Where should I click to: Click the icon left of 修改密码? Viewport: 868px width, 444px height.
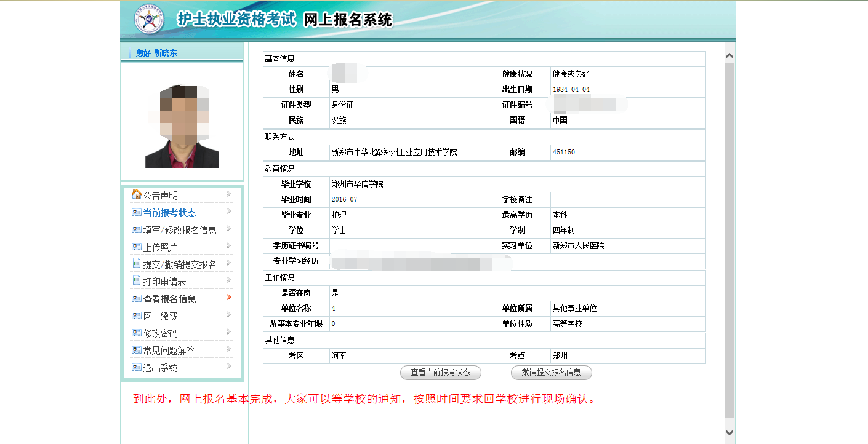(x=136, y=333)
